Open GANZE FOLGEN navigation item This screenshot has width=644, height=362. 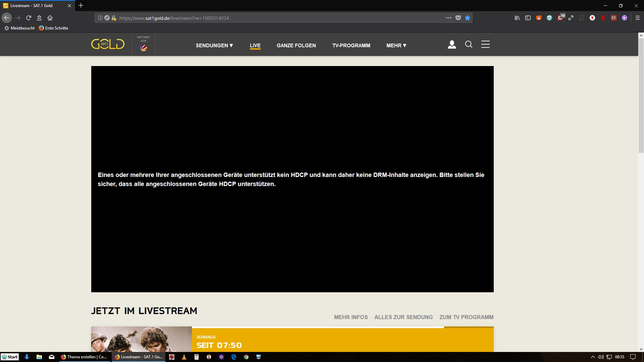point(296,46)
